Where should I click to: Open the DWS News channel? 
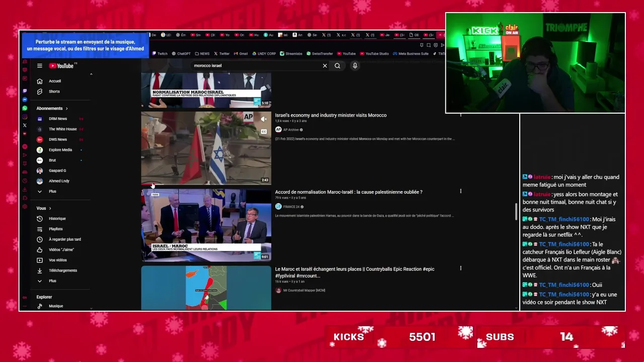tap(57, 139)
